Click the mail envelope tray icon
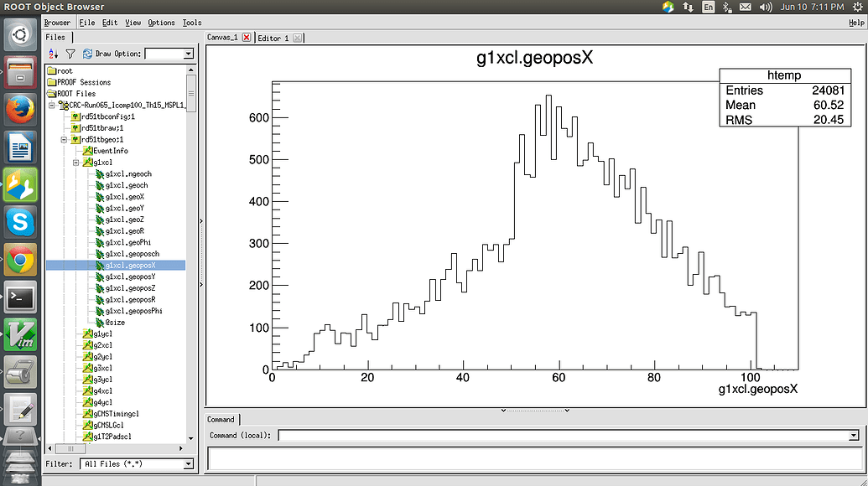 coord(746,7)
